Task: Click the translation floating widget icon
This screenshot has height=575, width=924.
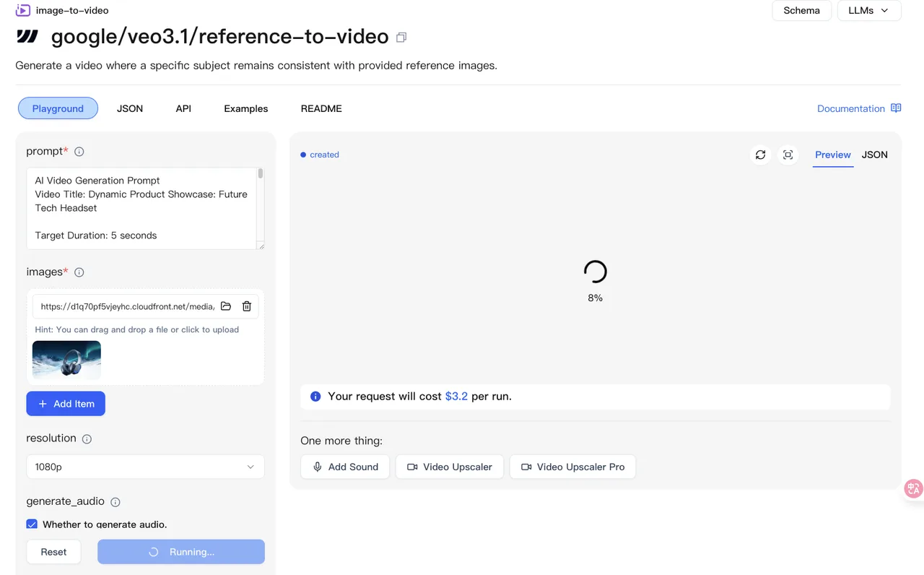Action: [913, 488]
